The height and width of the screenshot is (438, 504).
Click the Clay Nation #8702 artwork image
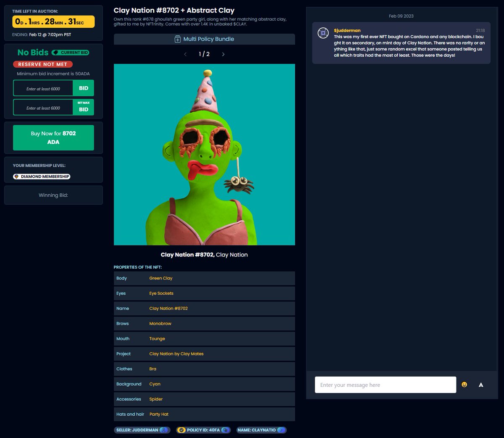click(x=204, y=154)
